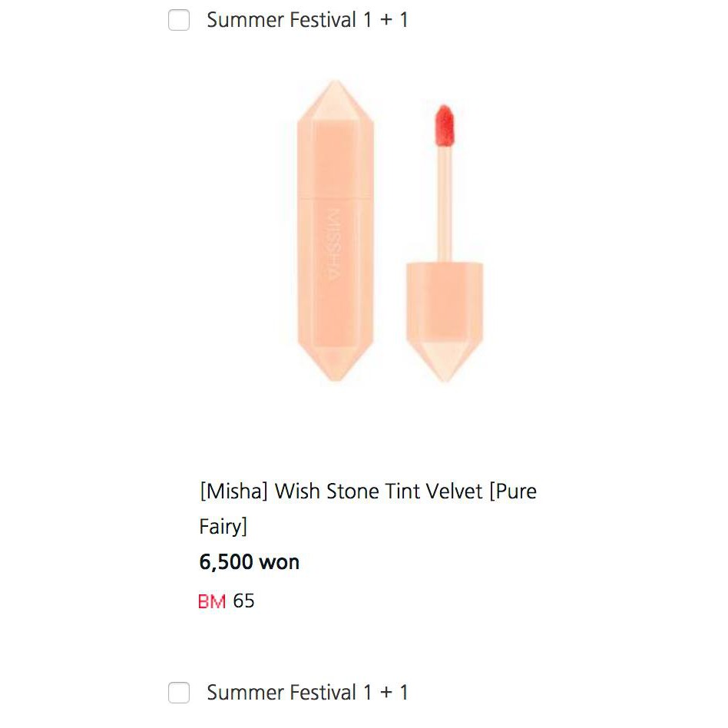Uncheck the first promotional bundle checkbox

tap(179, 20)
